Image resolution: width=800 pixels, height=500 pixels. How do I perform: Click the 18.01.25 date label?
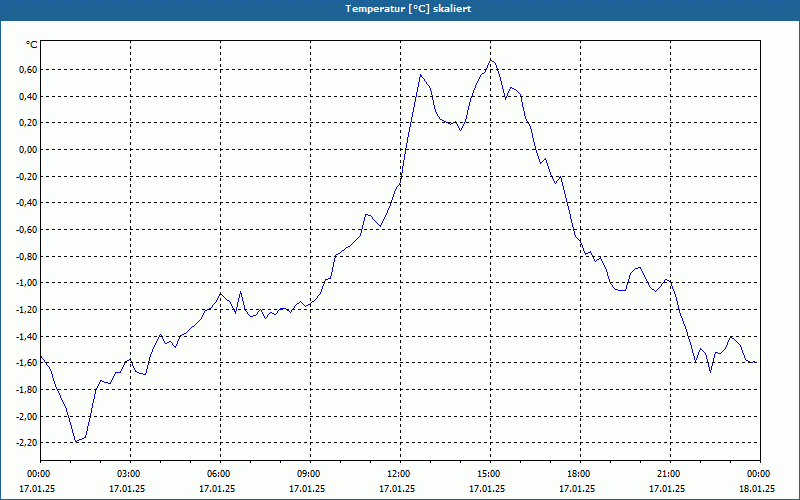coord(757,488)
